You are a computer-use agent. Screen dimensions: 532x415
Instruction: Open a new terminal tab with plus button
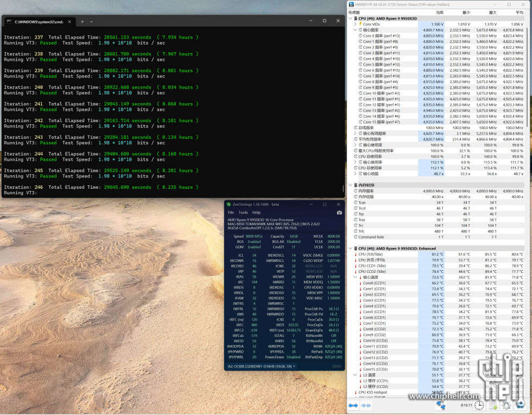(x=82, y=22)
